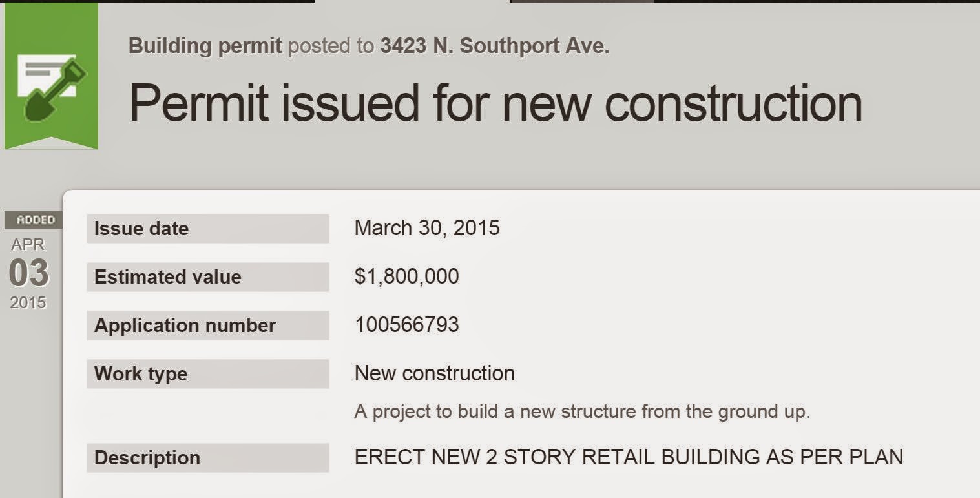
Task: Select the "Description" field label
Action: click(147, 458)
